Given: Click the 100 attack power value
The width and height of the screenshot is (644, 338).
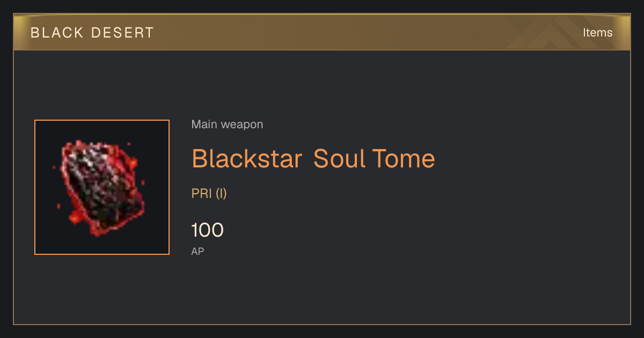Looking at the screenshot, I should (208, 230).
